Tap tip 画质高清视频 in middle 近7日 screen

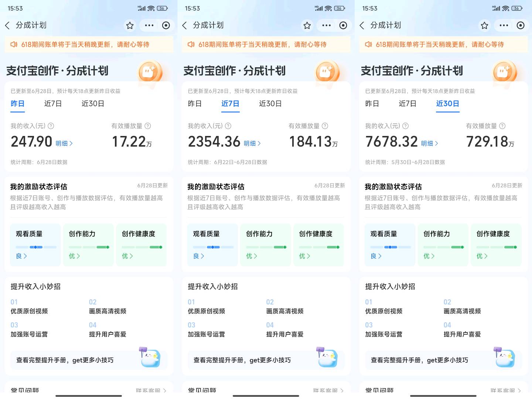pyautogui.click(x=285, y=311)
